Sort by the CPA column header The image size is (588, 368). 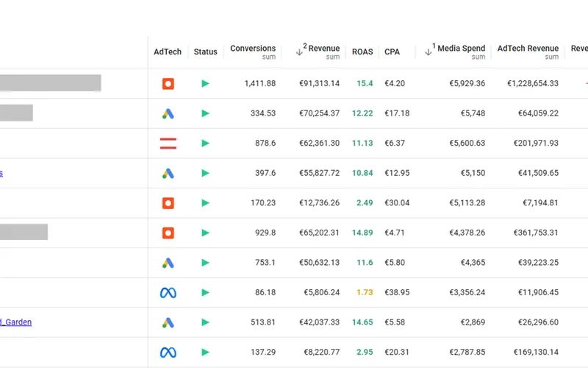pyautogui.click(x=392, y=52)
